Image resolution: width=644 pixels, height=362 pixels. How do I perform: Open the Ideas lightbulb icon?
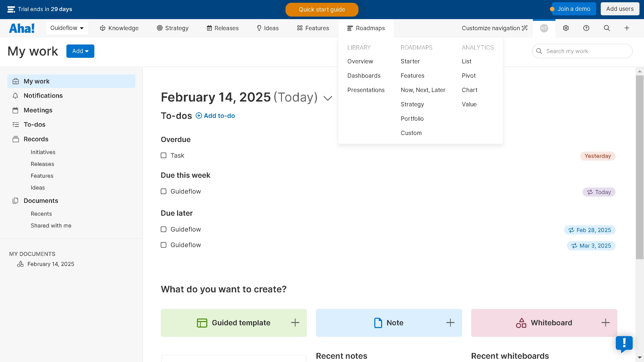tap(259, 28)
